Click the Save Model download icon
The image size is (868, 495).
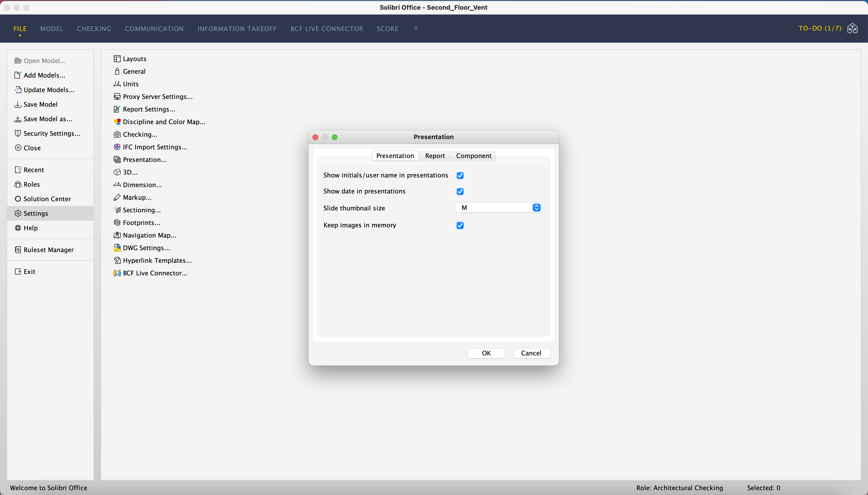pyautogui.click(x=18, y=104)
